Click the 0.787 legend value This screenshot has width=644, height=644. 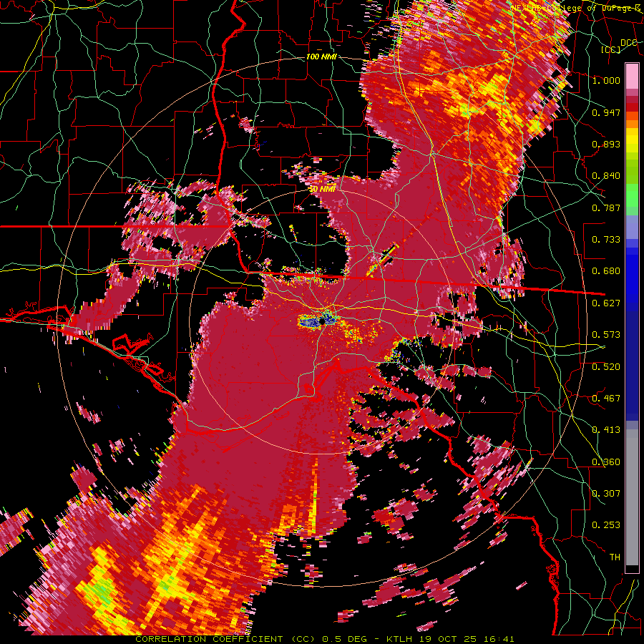[x=606, y=208]
